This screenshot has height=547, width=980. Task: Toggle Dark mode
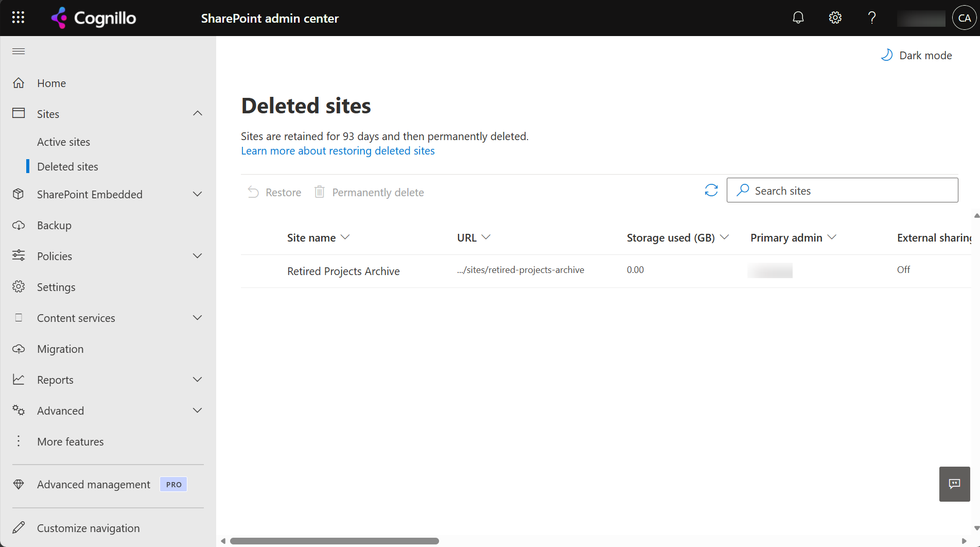tap(917, 55)
